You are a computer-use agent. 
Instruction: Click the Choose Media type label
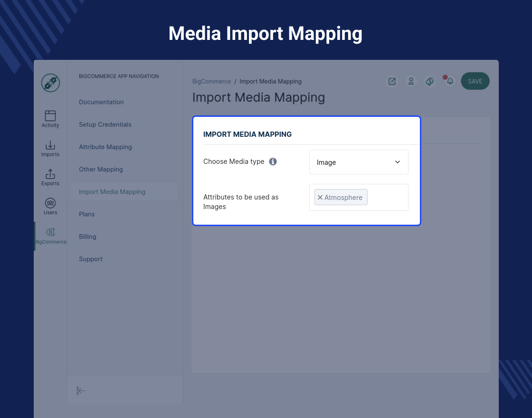234,161
